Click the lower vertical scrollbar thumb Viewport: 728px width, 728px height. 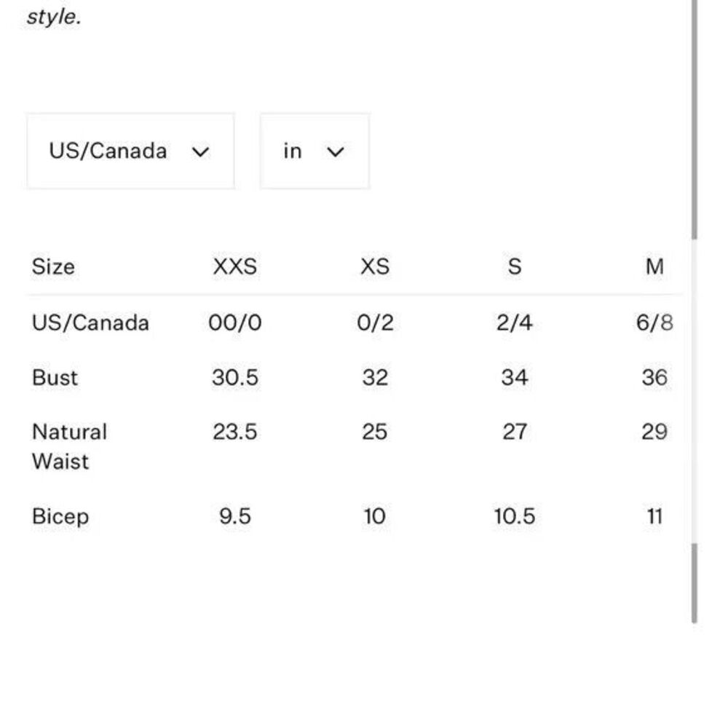pyautogui.click(x=694, y=583)
